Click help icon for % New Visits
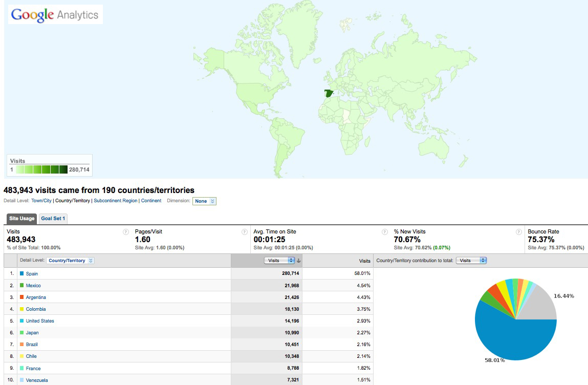This screenshot has height=385, width=588. pyautogui.click(x=518, y=232)
